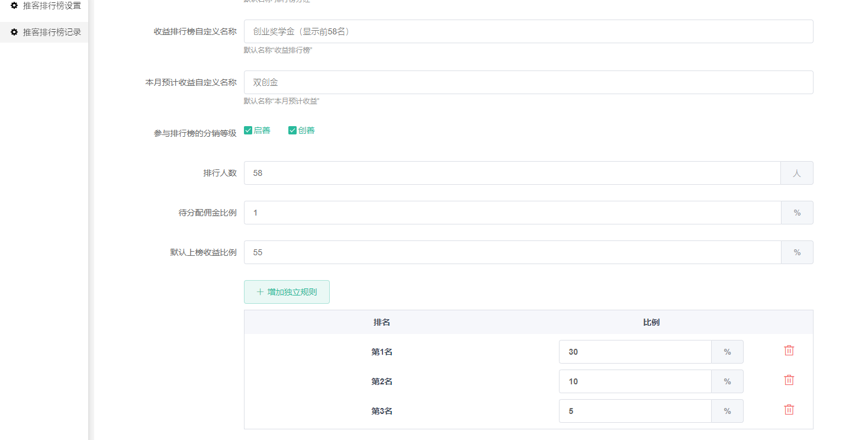Image resolution: width=868 pixels, height=440 pixels.
Task: Delete the 第2名 ranking rule
Action: (x=789, y=380)
